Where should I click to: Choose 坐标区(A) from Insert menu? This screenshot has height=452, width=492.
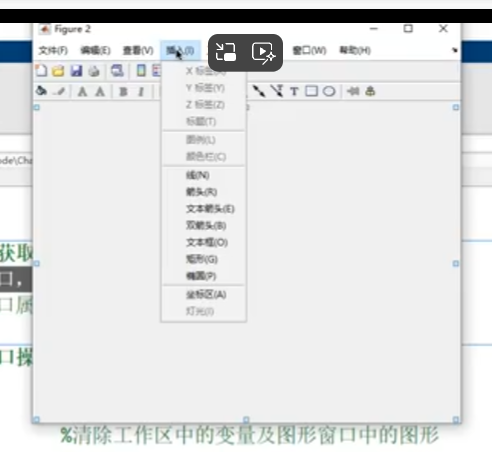(x=204, y=294)
